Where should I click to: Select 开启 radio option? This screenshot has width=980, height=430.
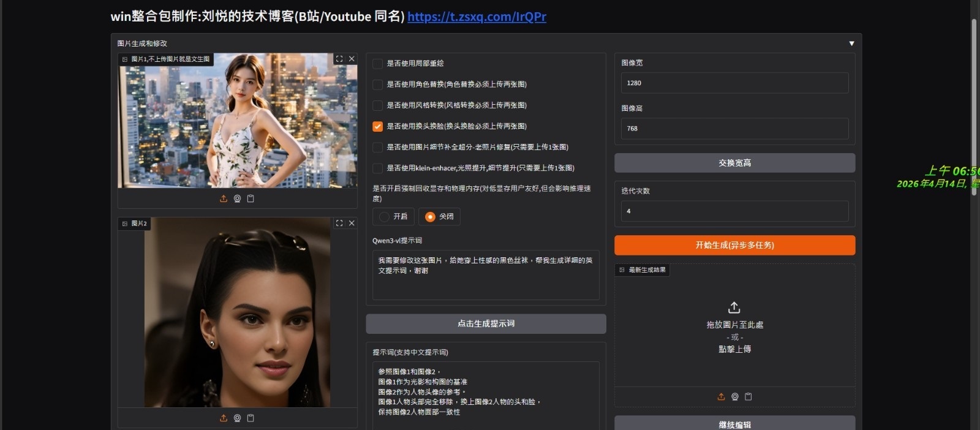pos(385,216)
